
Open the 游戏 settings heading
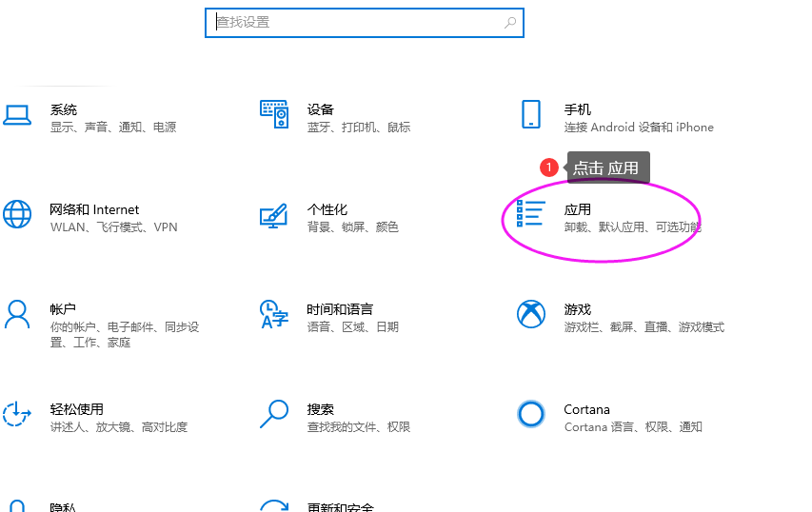[x=578, y=309]
